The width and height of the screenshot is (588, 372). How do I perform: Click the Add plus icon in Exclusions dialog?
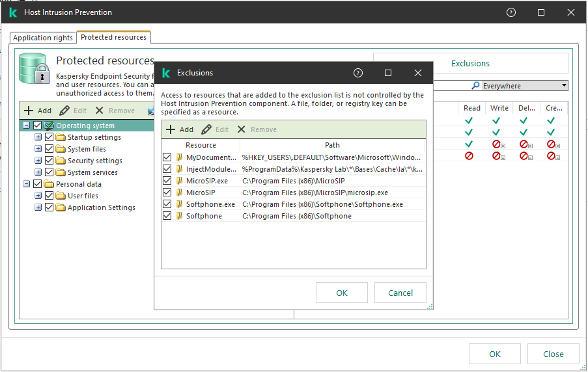click(x=171, y=129)
